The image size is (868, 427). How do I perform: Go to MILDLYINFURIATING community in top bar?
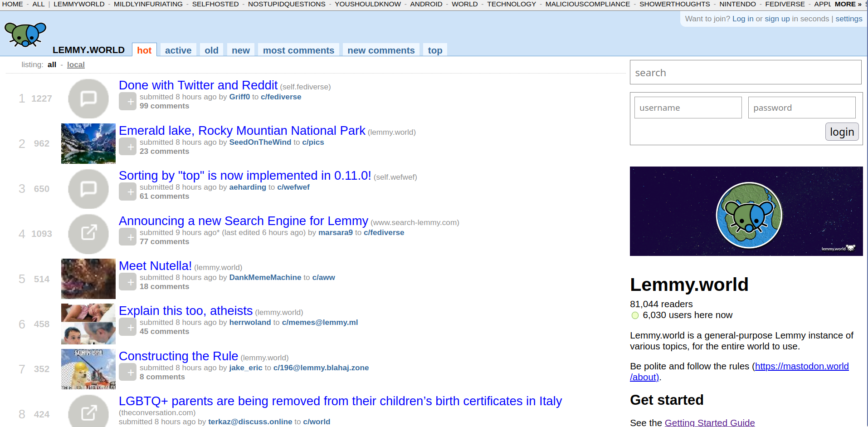tap(148, 4)
